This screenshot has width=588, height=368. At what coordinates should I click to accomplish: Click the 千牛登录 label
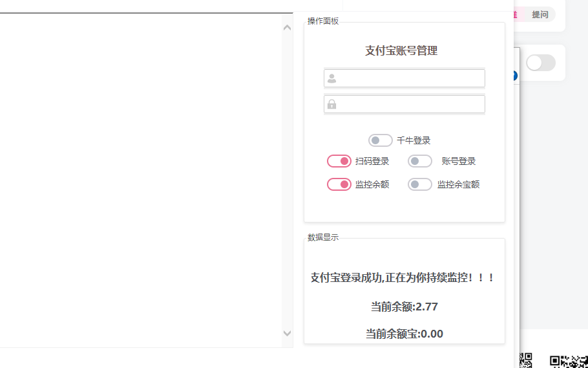(414, 140)
